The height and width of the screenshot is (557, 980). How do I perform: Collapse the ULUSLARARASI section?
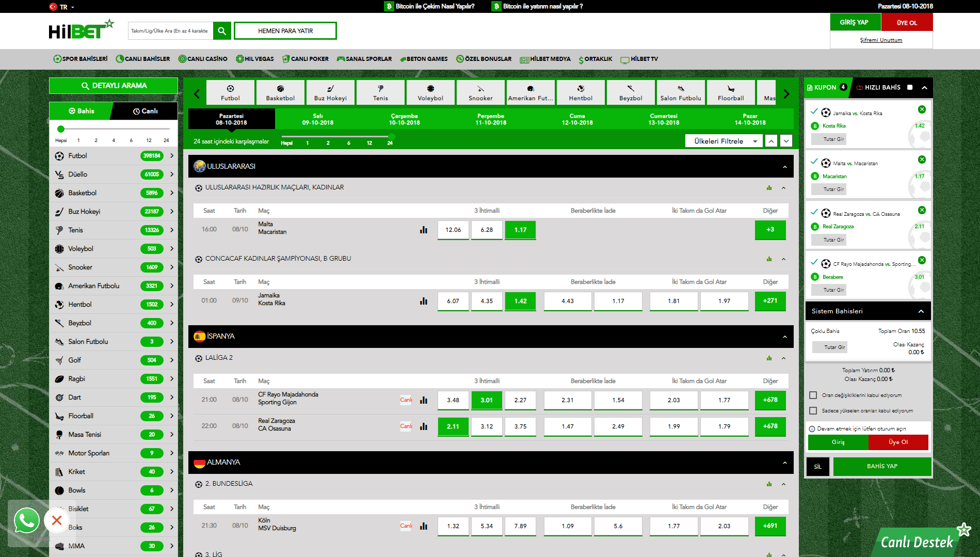pos(784,167)
